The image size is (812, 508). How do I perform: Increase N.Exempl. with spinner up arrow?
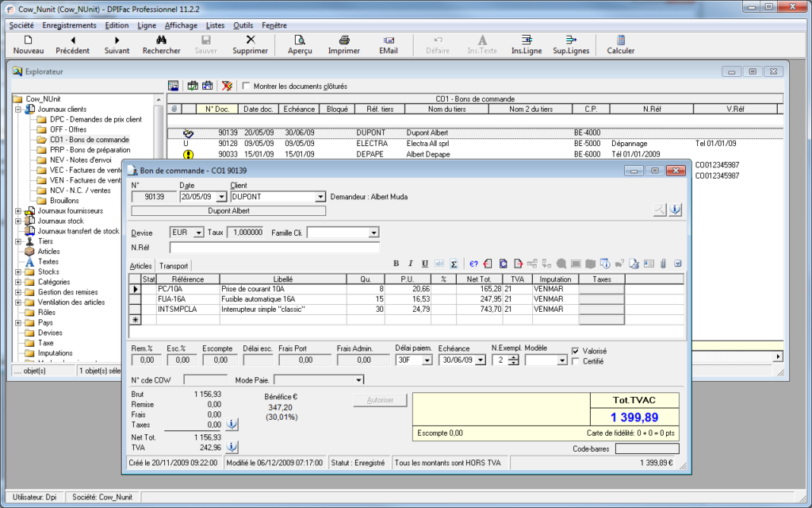coord(513,356)
